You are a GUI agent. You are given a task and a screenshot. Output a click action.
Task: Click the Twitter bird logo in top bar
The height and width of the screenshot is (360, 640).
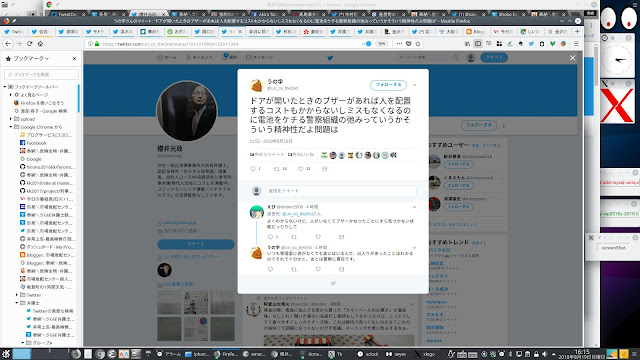pos(330,58)
